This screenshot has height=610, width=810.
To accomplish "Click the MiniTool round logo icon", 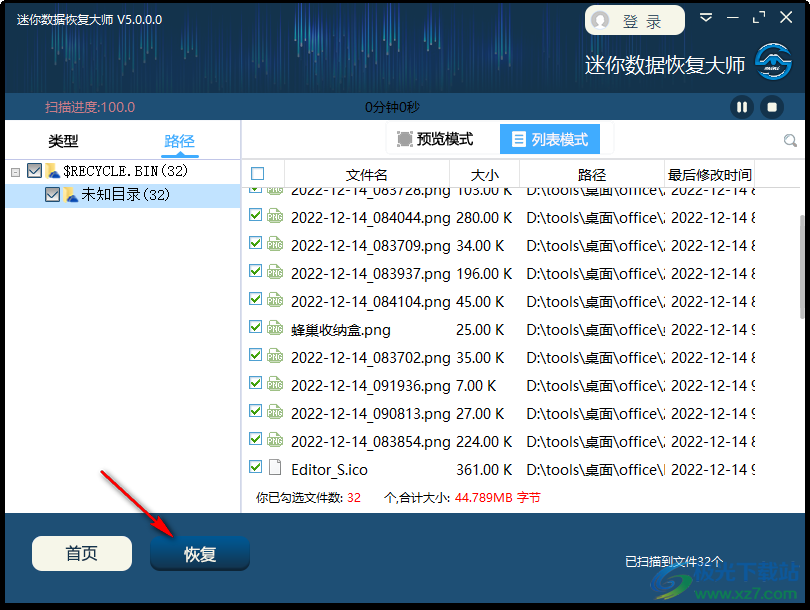I will tap(773, 62).
